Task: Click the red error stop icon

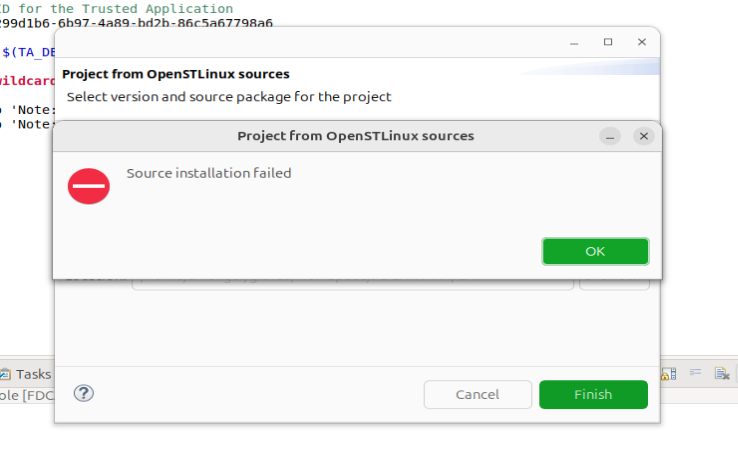Action: (88, 186)
